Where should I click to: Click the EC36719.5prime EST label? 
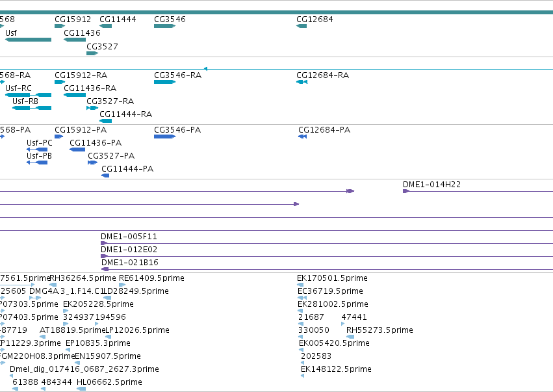[331, 291]
